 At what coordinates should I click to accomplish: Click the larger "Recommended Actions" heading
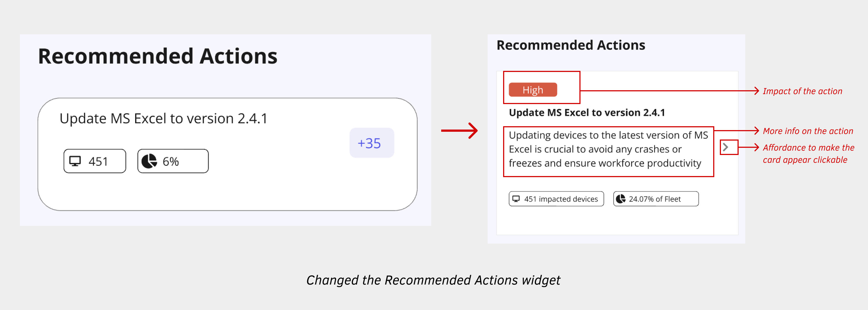click(x=158, y=56)
